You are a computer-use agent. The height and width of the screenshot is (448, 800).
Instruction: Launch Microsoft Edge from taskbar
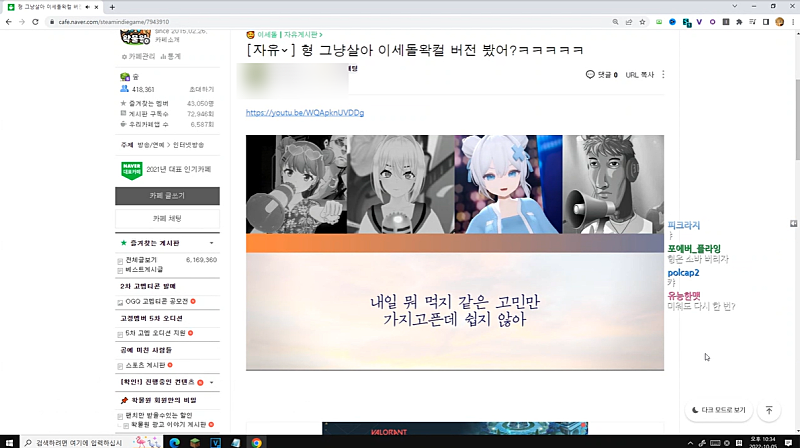click(174, 442)
